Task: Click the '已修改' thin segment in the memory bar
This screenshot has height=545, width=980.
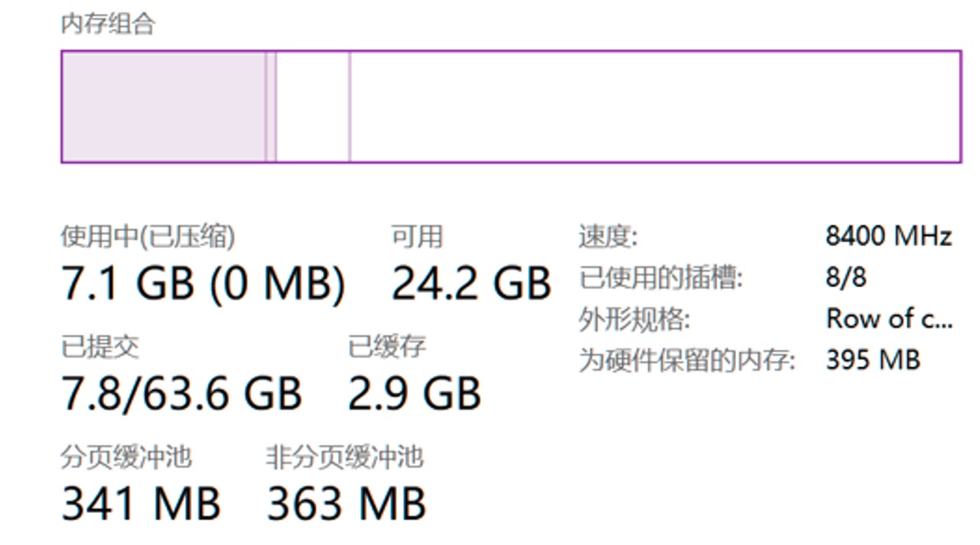Action: [x=270, y=107]
